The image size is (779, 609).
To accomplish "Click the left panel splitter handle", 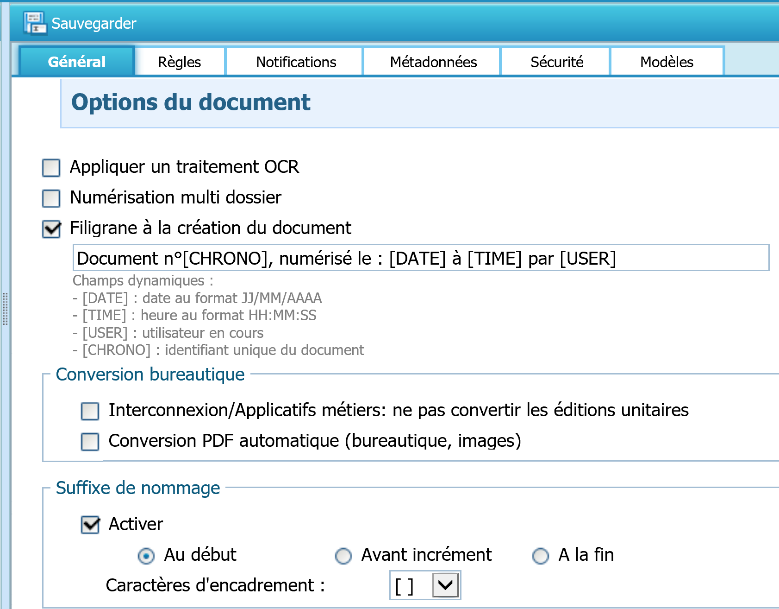I will point(5,310).
